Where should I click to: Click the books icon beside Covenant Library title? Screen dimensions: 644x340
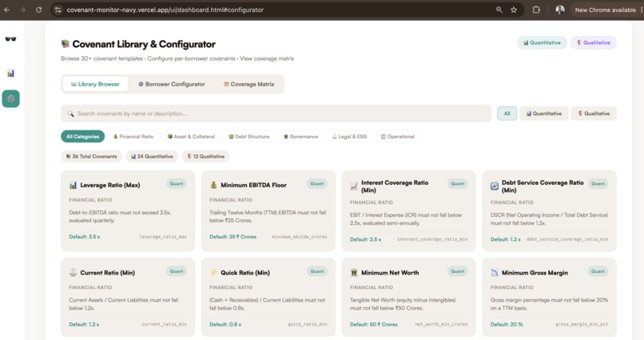pos(65,43)
